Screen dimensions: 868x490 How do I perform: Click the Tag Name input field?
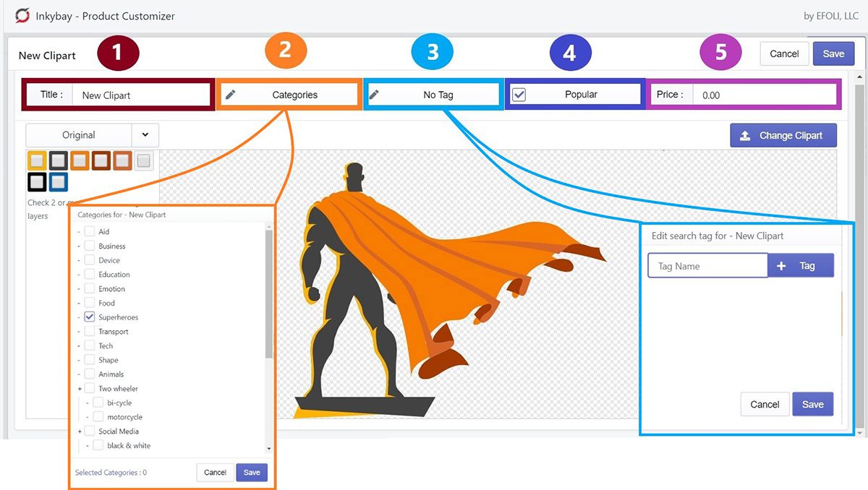(707, 265)
